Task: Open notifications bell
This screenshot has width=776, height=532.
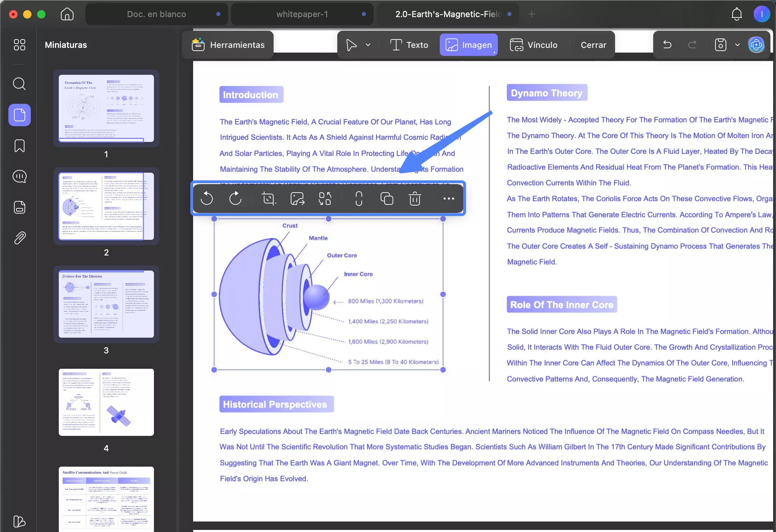Action: coord(736,14)
